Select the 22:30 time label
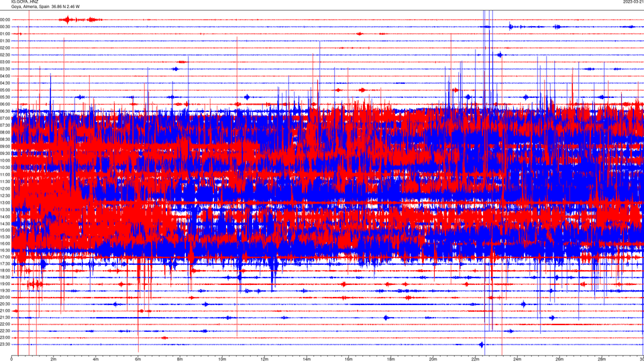Screen dimensions: 644x362 pos(5,330)
